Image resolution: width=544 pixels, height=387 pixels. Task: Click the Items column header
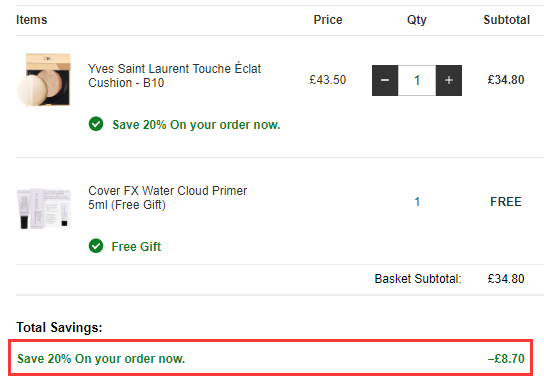(32, 20)
